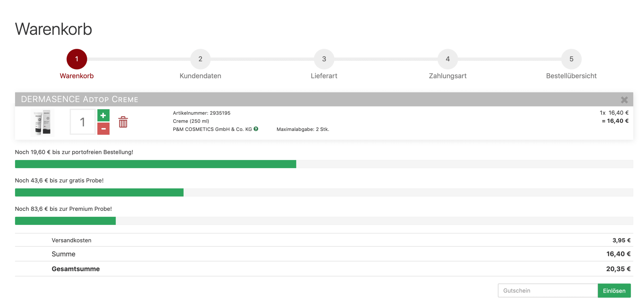Click the quantity field showing 1
644x300 pixels.
coord(82,121)
